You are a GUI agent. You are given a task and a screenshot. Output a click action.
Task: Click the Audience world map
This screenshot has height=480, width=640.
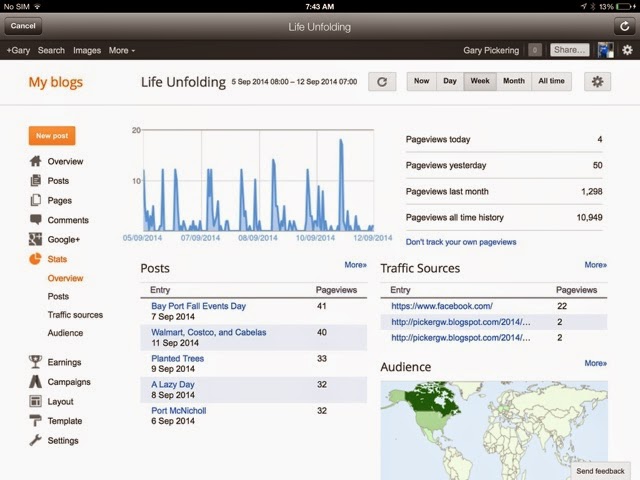pyautogui.click(x=493, y=425)
